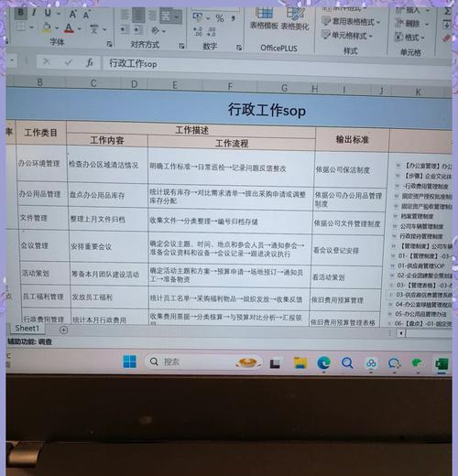The height and width of the screenshot is (476, 458).
Task: Toggle Underline formatting button
Action: click(48, 13)
